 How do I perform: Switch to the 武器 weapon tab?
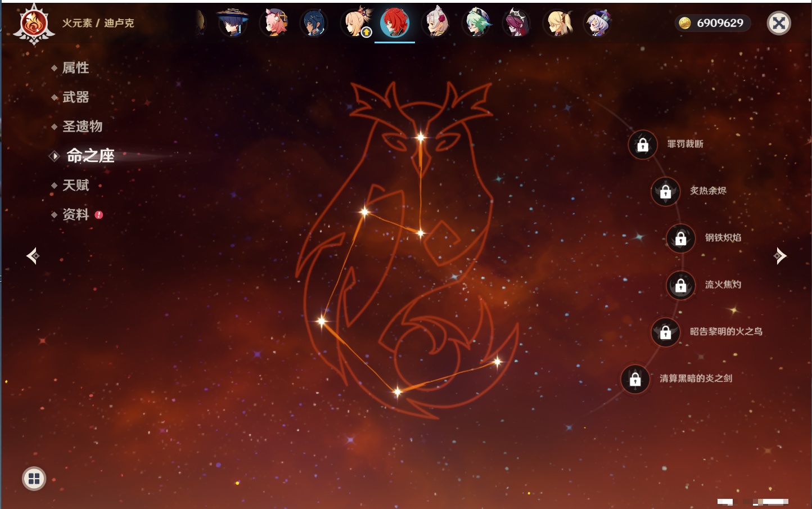(75, 97)
